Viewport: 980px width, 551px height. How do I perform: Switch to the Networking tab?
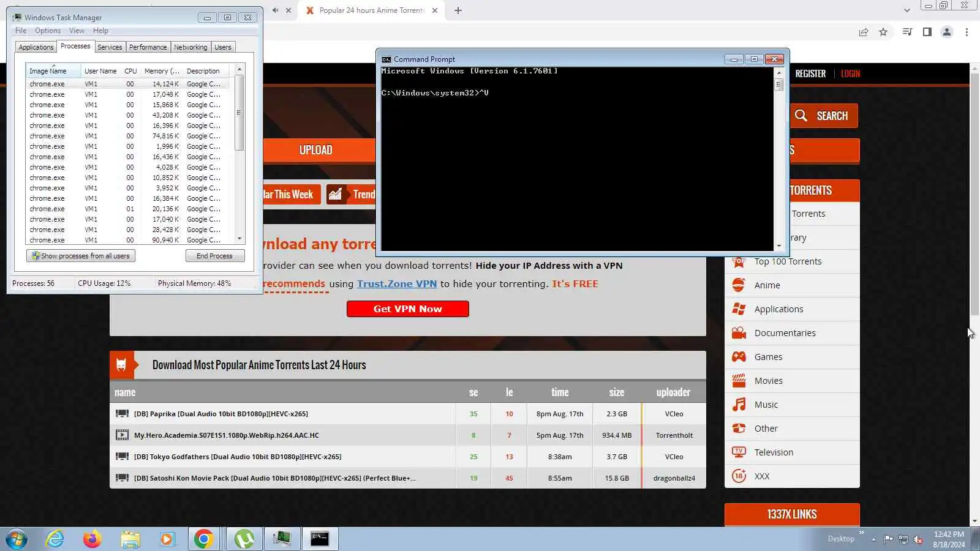click(x=190, y=47)
